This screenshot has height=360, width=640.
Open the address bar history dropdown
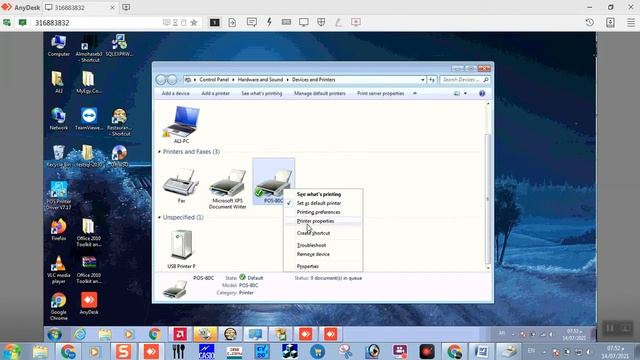click(x=422, y=80)
